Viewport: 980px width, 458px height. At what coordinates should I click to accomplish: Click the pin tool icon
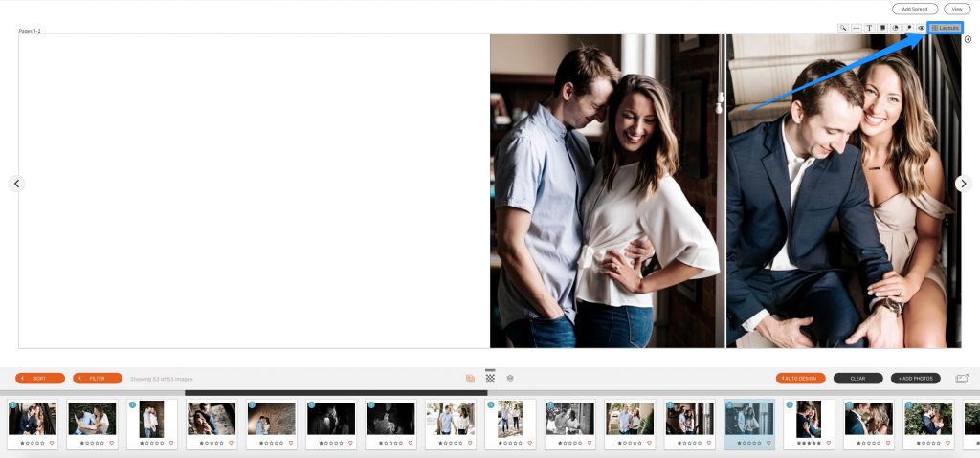pos(908,28)
